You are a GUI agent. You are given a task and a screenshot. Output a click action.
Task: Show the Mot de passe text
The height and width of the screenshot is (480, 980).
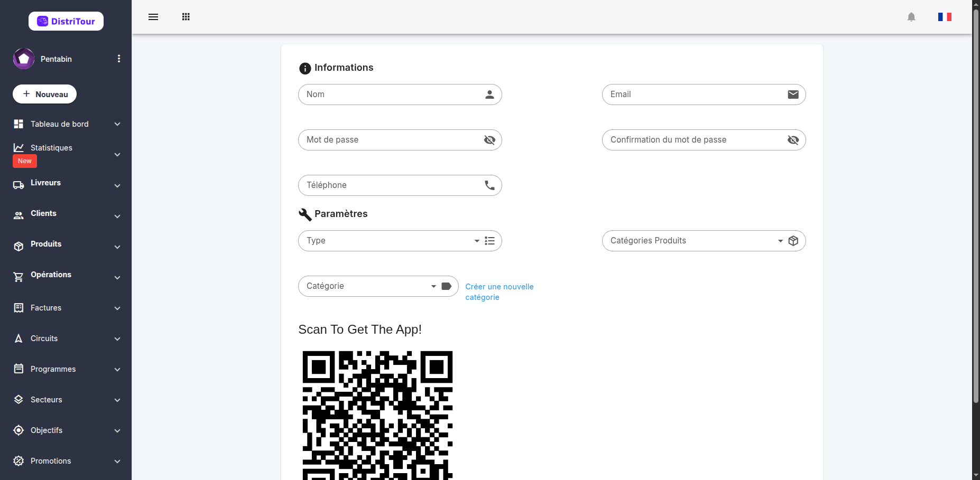489,140
